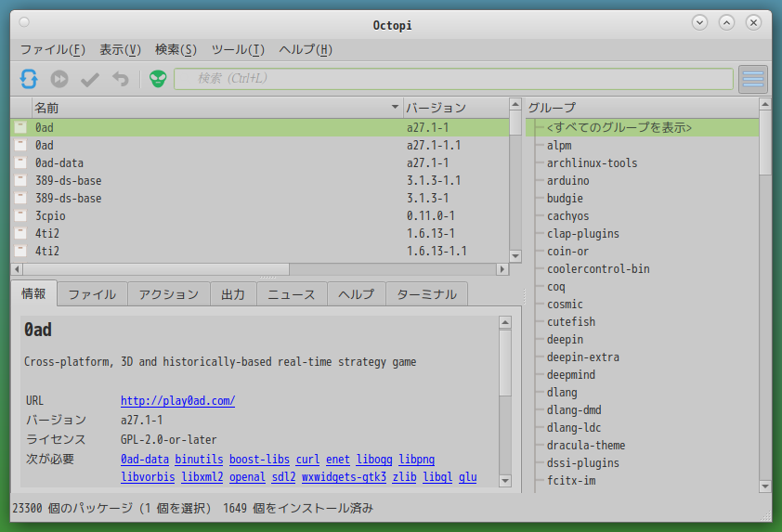
Task: Open the wxwidgets-gtk3 dependency link
Action: (344, 477)
